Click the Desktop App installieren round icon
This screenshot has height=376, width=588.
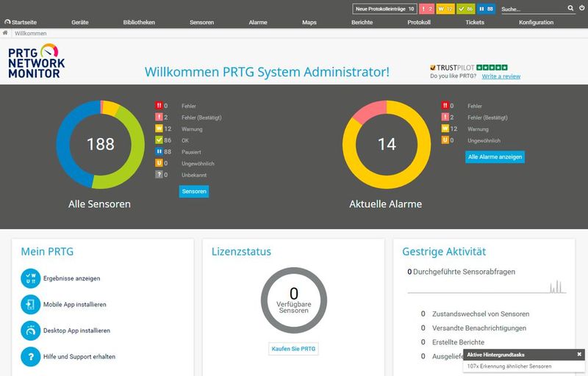pyautogui.click(x=30, y=330)
